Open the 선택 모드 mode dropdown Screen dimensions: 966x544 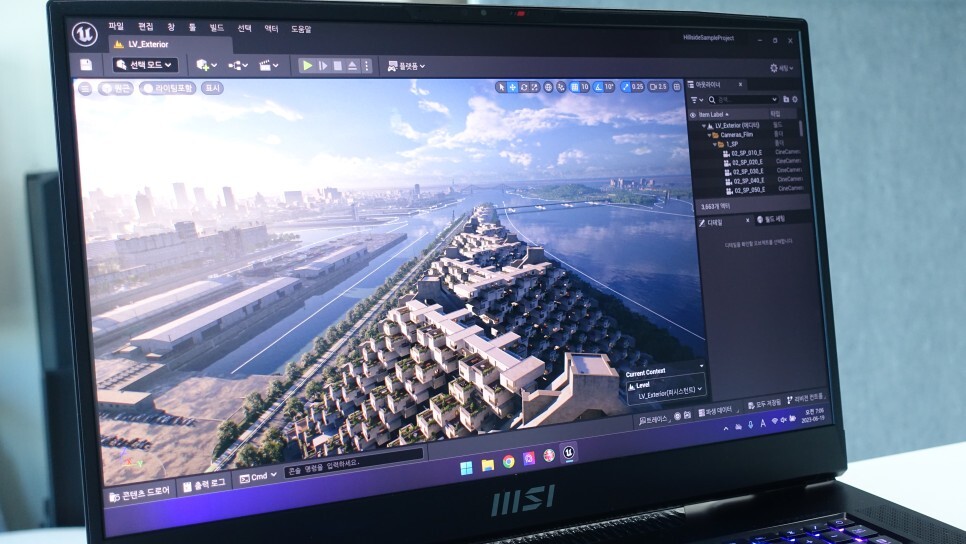tap(145, 65)
